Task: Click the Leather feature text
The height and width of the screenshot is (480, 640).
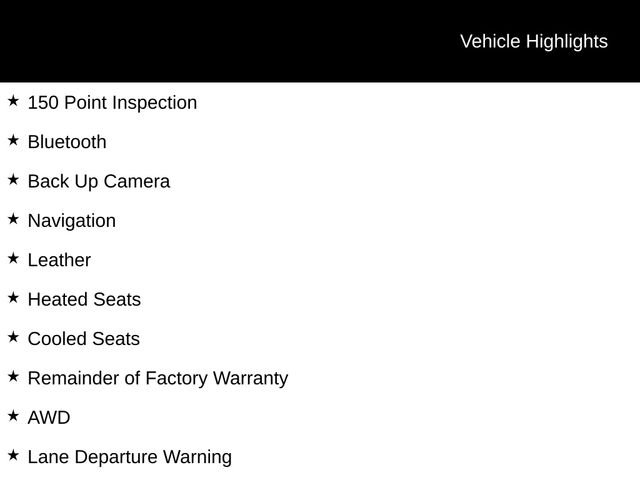Action: (x=59, y=260)
